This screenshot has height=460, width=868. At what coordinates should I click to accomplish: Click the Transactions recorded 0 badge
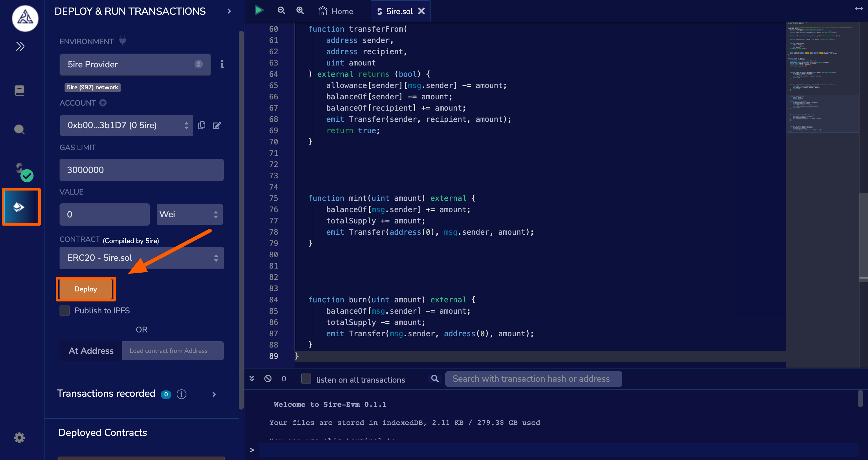tap(166, 394)
